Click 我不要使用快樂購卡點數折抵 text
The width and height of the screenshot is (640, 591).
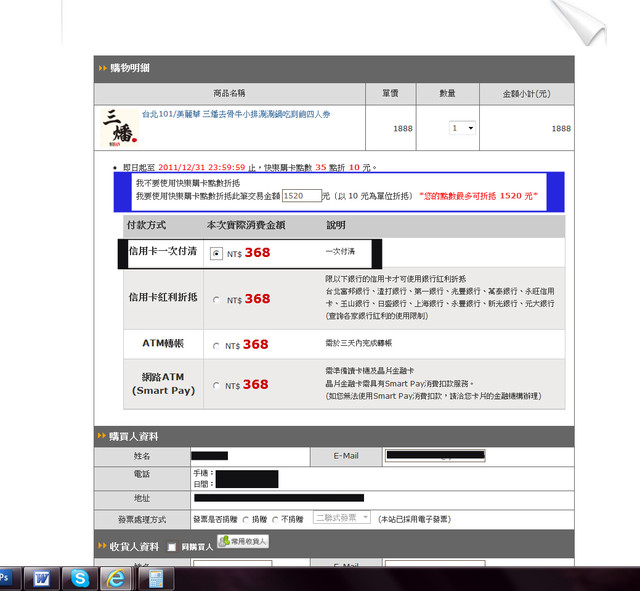tap(188, 183)
